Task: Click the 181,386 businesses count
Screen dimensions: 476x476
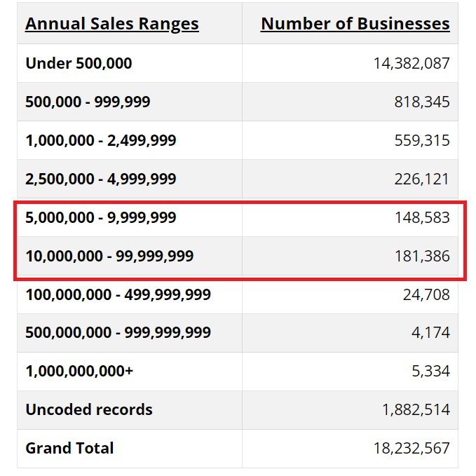Action: pyautogui.click(x=422, y=257)
